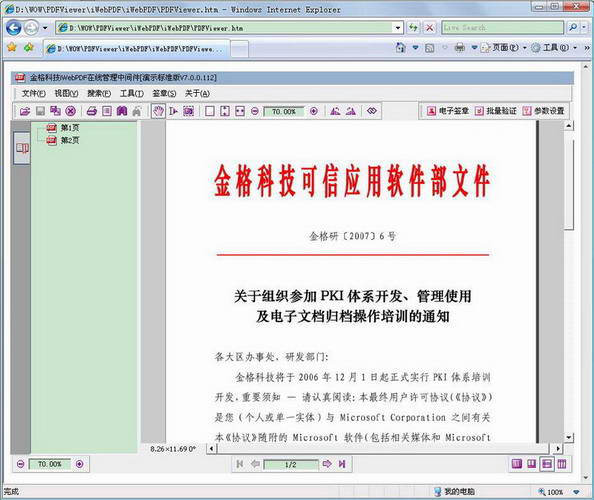Open the 搜索(E) menu

[x=99, y=93]
